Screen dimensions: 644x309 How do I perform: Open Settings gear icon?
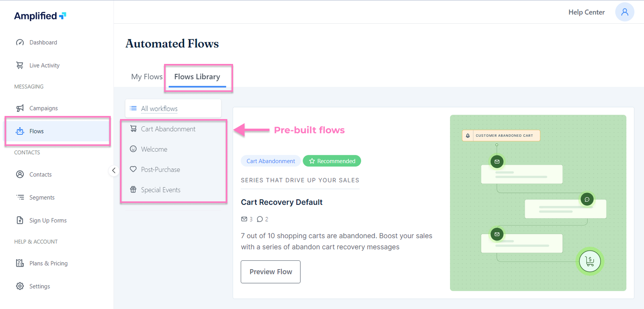[x=20, y=286]
